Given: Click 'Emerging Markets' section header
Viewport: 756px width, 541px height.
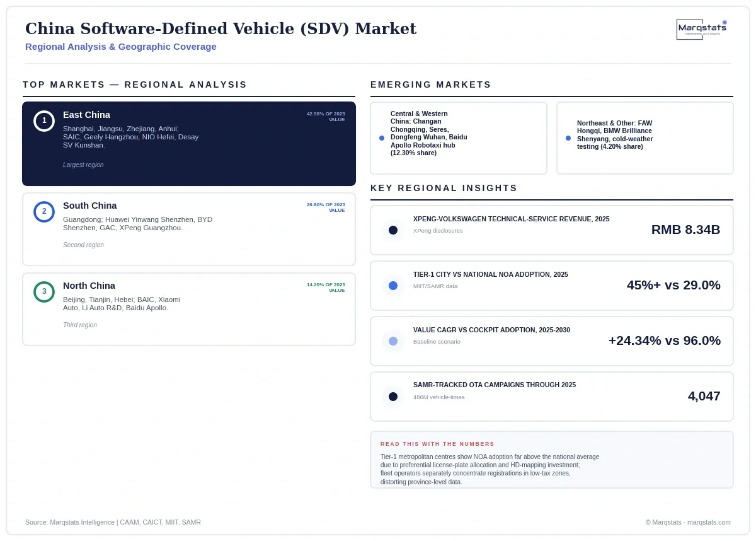Looking at the screenshot, I should click(x=431, y=84).
